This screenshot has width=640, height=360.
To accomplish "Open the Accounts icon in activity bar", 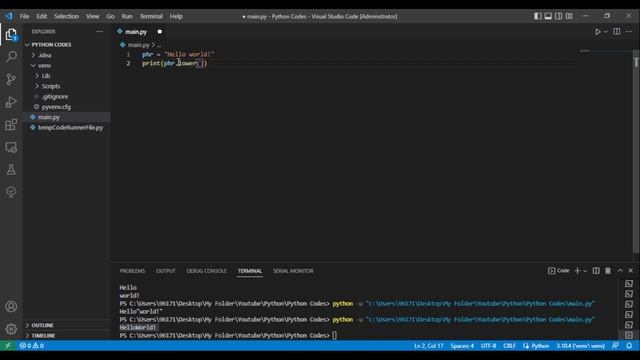I will [11, 307].
